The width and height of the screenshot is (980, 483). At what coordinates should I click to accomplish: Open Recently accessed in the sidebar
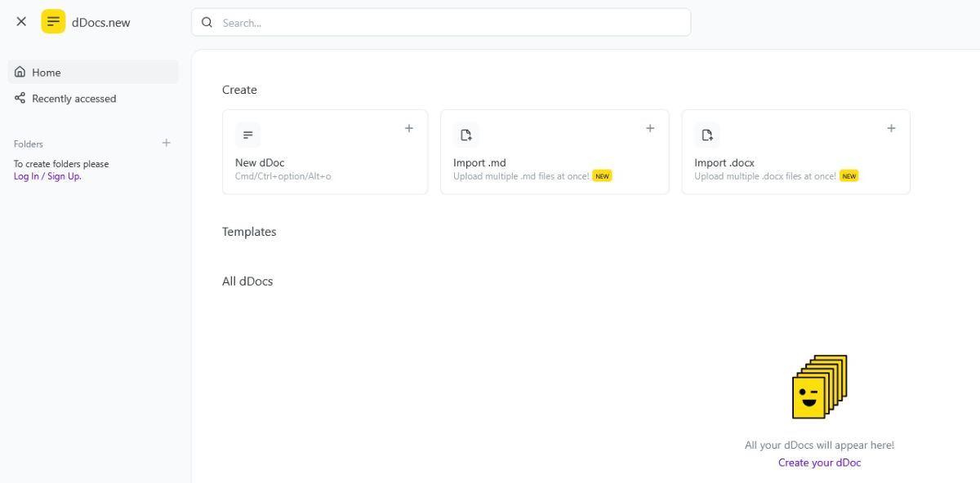(73, 99)
